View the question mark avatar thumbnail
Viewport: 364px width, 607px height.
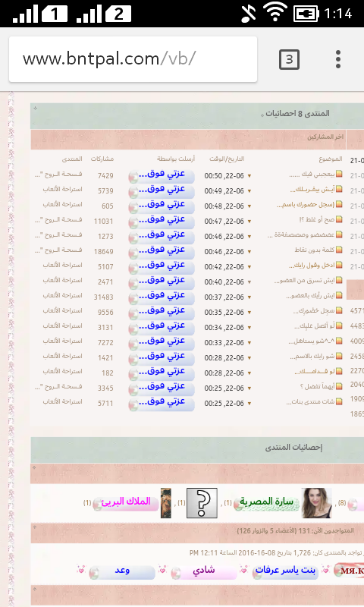(x=202, y=503)
